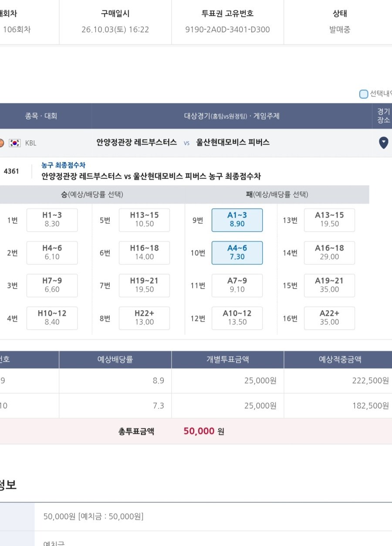The width and height of the screenshot is (392, 546).
Task: Click the 농구 최종점수차 game type link
Action: (x=64, y=165)
